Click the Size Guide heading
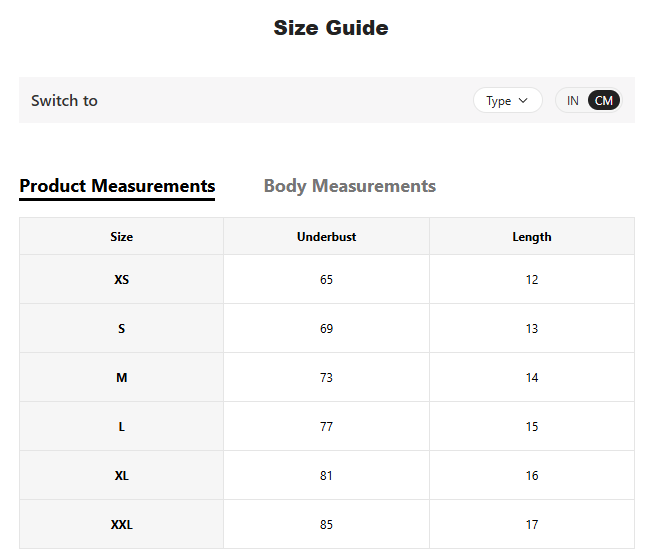 pos(331,28)
